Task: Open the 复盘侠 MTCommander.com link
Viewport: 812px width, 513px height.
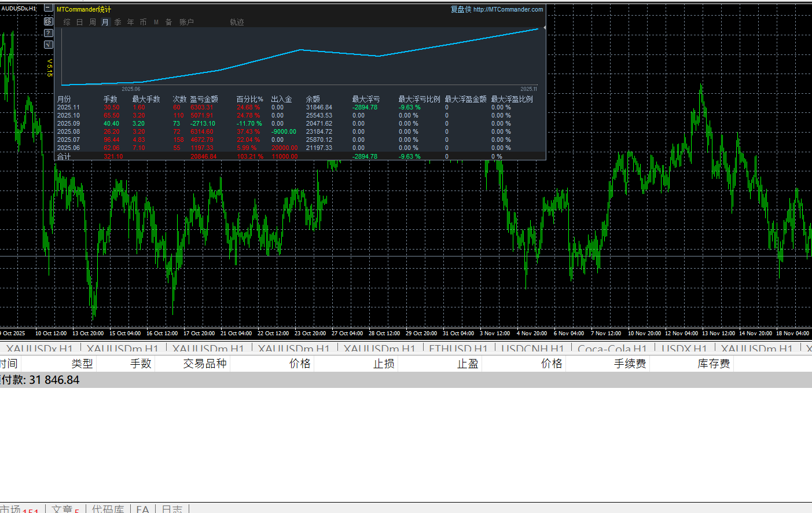Action: click(497, 9)
